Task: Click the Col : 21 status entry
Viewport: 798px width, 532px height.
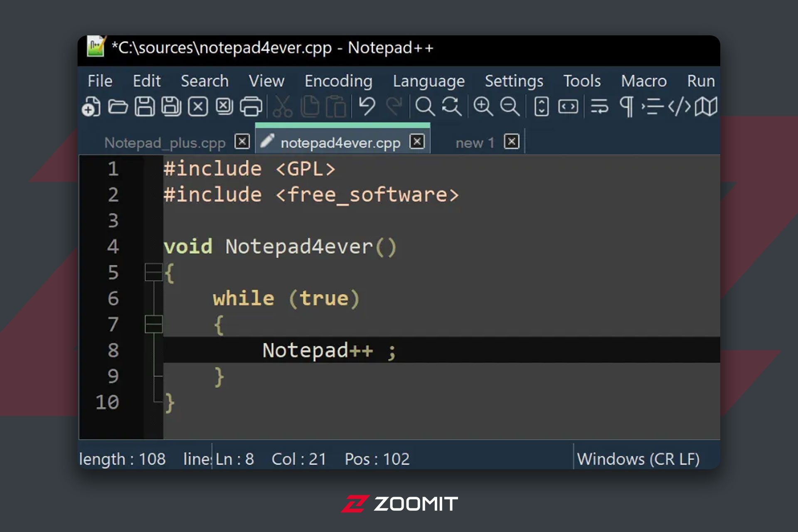Action: pyautogui.click(x=299, y=459)
